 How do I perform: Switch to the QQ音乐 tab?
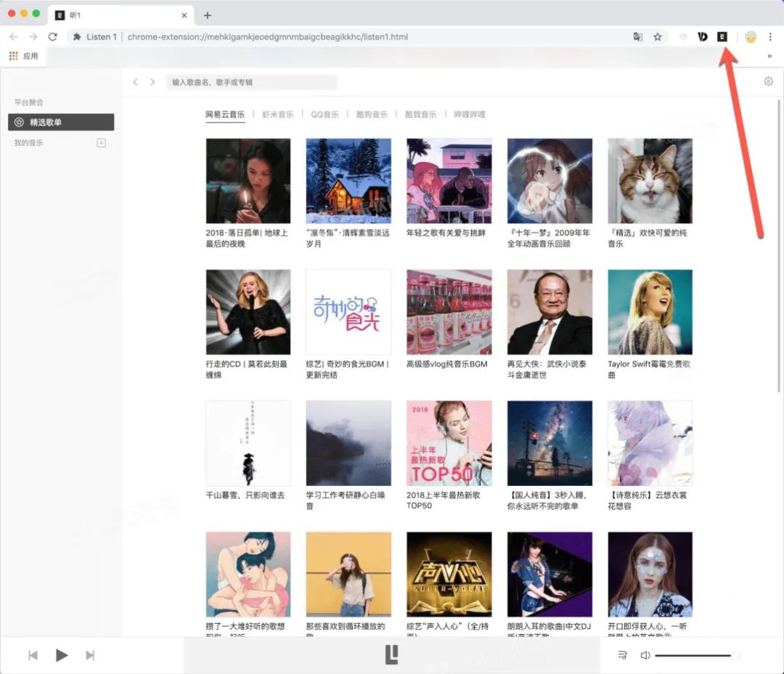324,115
